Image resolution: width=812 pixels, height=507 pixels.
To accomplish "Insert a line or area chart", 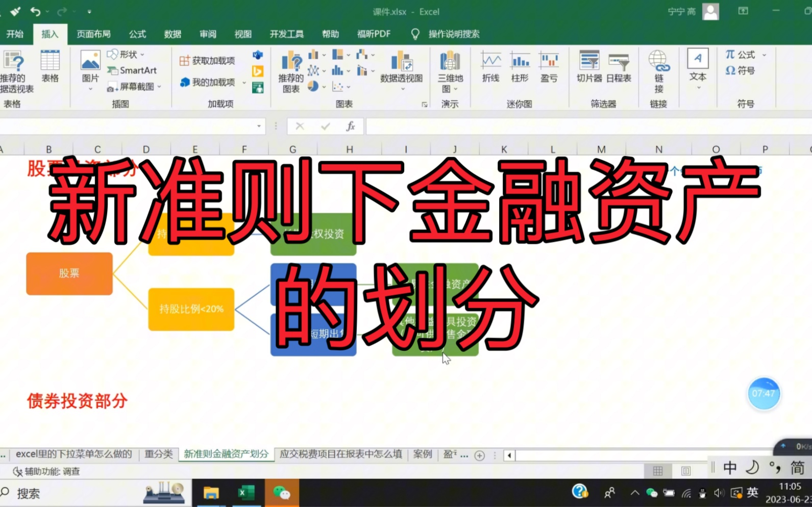I will pos(316,70).
